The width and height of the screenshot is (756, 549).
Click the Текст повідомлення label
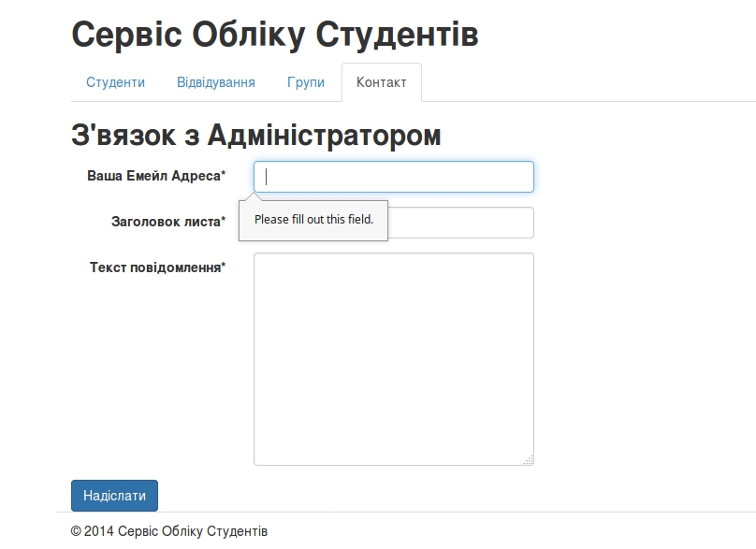(158, 267)
